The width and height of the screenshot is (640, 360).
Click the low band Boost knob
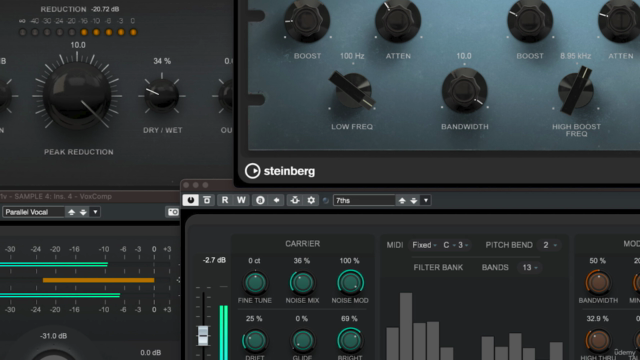coord(307,20)
